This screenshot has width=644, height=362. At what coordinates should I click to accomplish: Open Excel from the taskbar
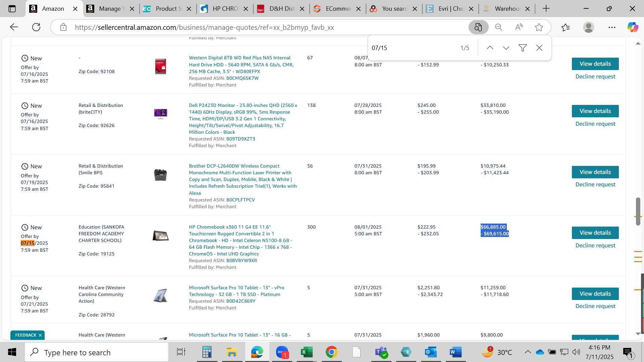(x=306, y=352)
